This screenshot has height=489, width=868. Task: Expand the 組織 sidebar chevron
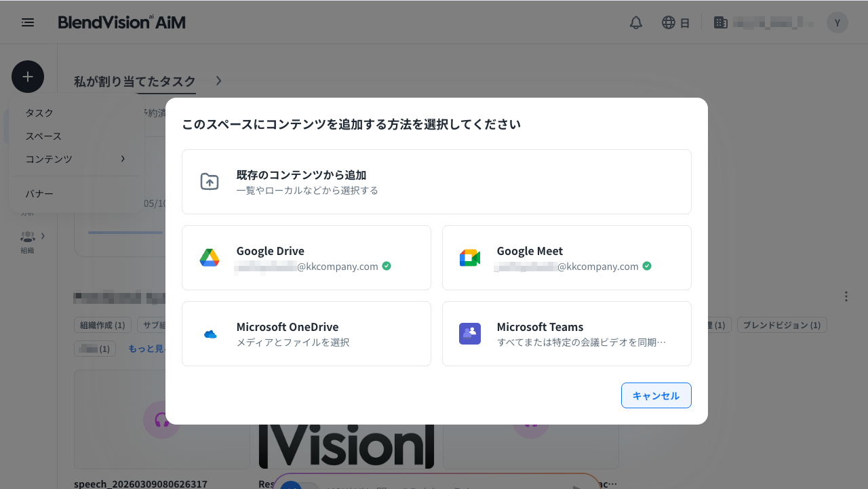pyautogui.click(x=43, y=236)
